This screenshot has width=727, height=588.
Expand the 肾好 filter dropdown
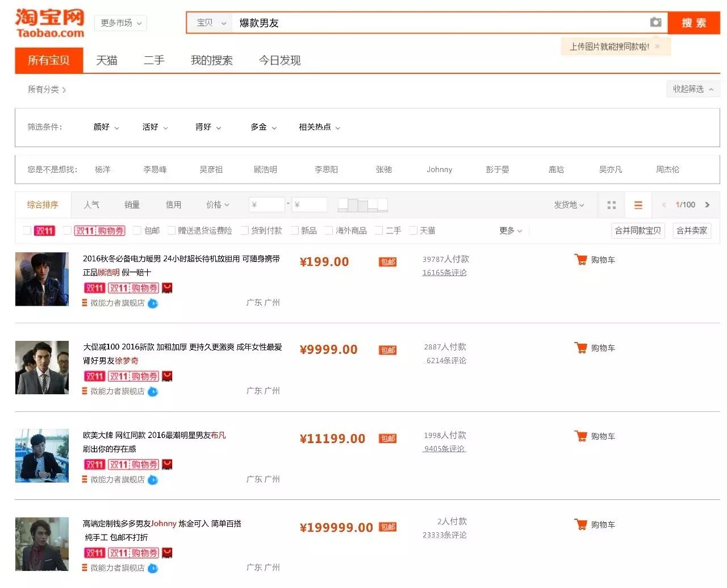click(208, 127)
